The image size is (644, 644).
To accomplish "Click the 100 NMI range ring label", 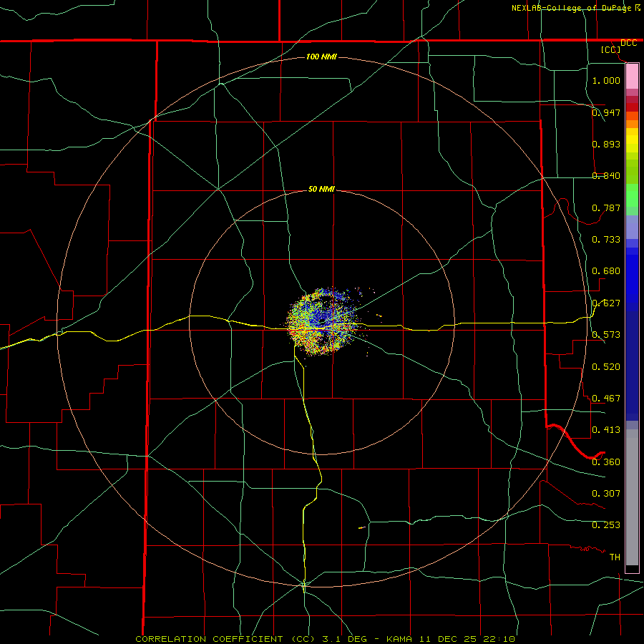I will [x=321, y=57].
